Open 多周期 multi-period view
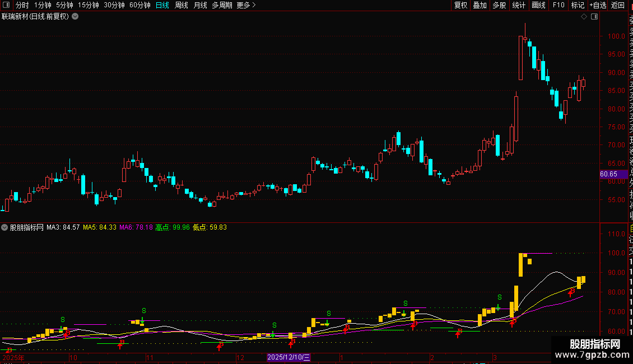Image resolution: width=633 pixels, height=364 pixels. 222,5
